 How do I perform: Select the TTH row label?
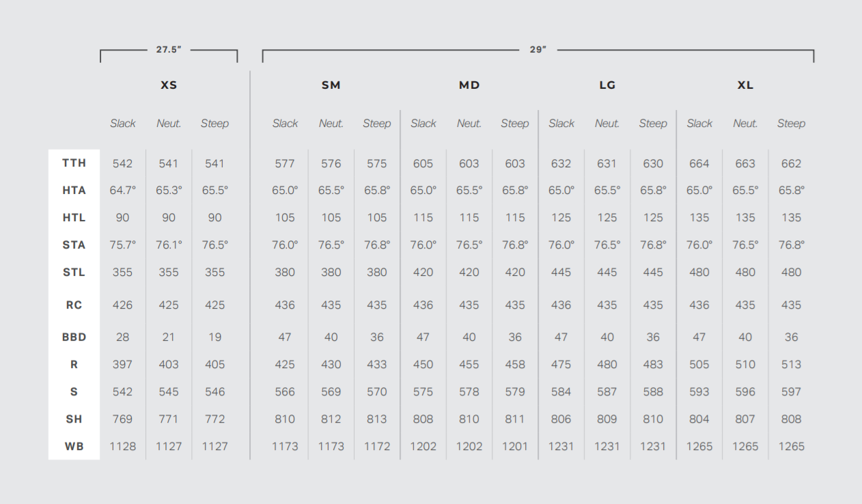pos(74,163)
